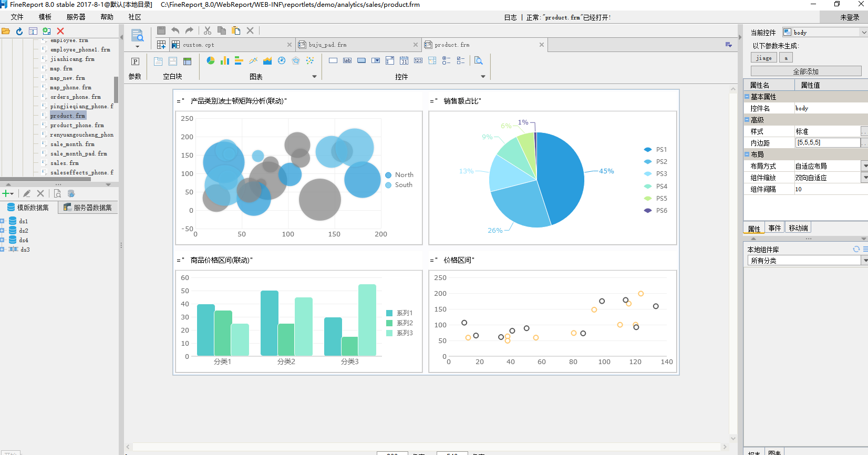Close the custom.cpt tab
This screenshot has width=868, height=455.
(x=290, y=45)
